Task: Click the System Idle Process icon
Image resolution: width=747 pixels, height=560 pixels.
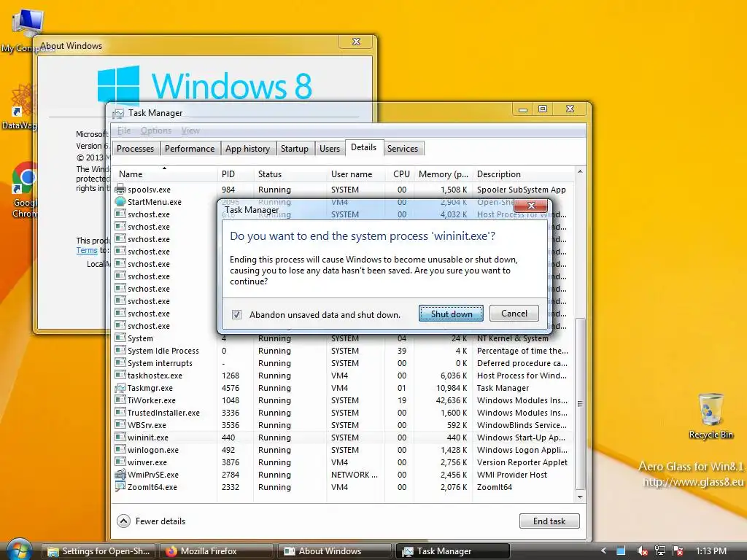Action: pos(120,351)
